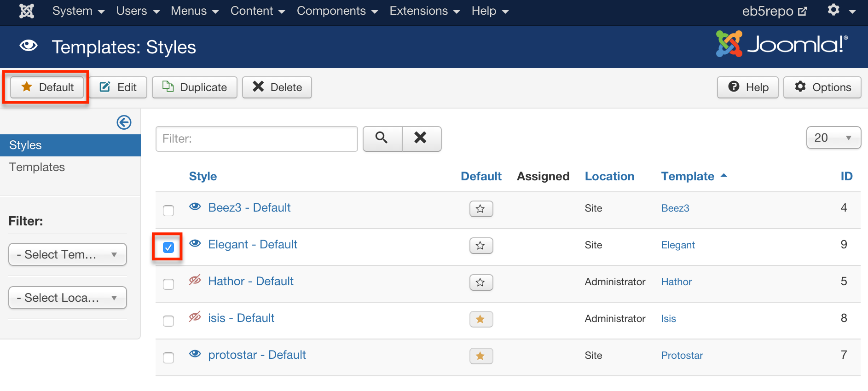Open the System menu
Viewport: 868px width, 391px height.
tap(79, 11)
